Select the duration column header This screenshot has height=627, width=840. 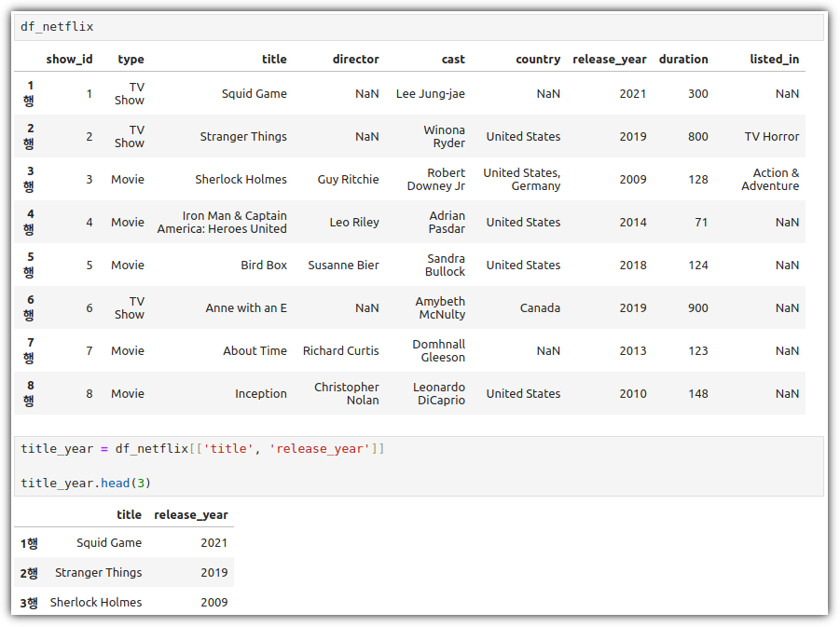click(x=683, y=60)
